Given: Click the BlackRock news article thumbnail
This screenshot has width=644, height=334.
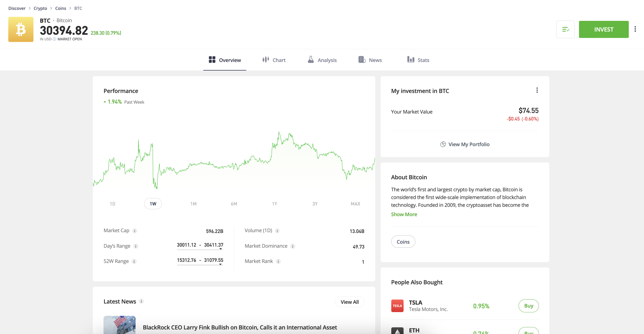Looking at the screenshot, I should tap(120, 325).
